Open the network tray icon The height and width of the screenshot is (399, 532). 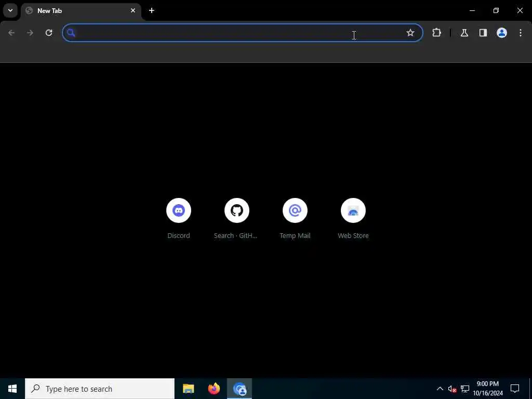(x=465, y=389)
